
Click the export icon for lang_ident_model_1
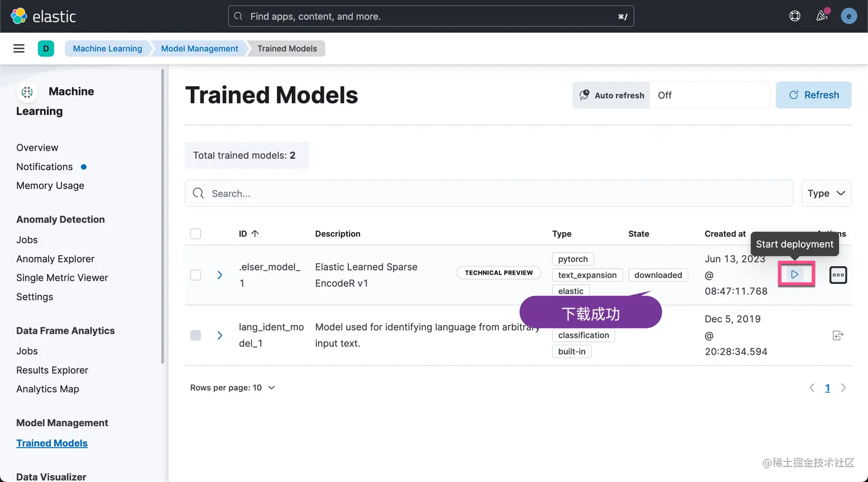pyautogui.click(x=838, y=335)
